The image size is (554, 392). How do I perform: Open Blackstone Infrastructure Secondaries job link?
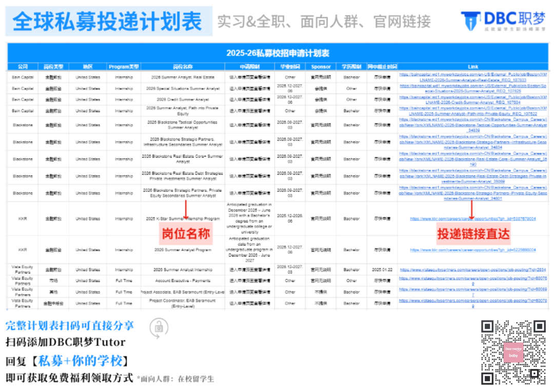coord(473,142)
